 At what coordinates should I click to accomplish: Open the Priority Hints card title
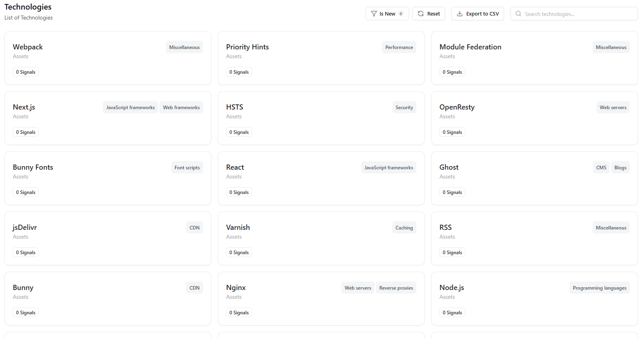[x=247, y=47]
